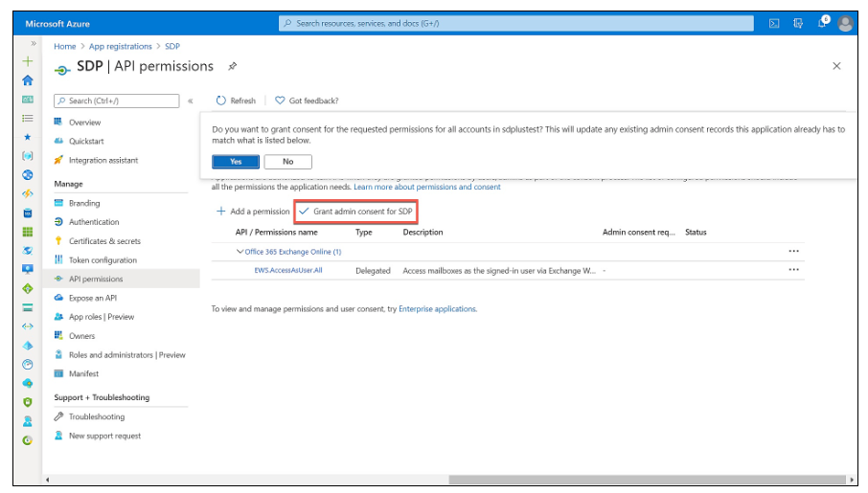Open the Got feedback? option

[x=307, y=101]
